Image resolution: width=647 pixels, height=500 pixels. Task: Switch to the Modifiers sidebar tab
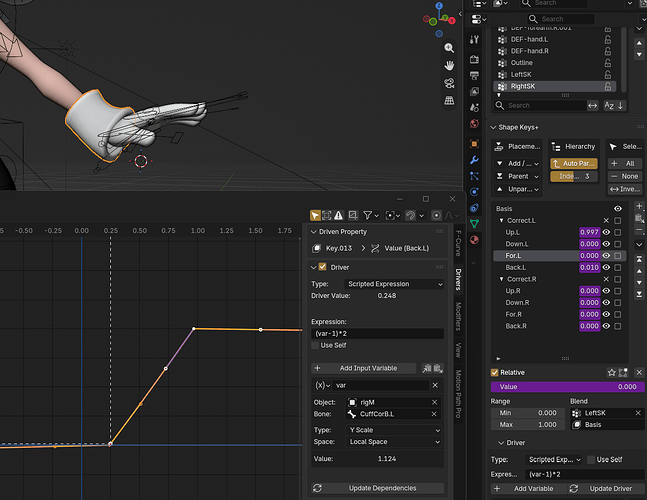tap(458, 316)
